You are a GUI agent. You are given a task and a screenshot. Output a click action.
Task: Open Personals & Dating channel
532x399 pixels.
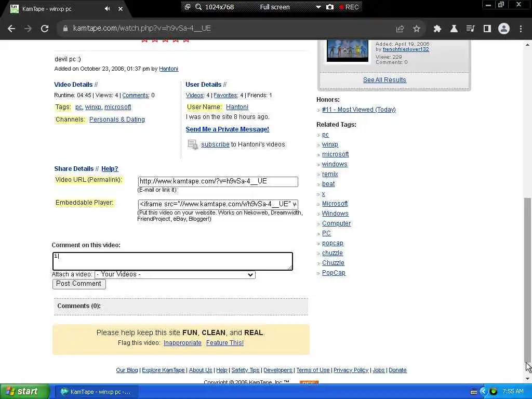(117, 119)
